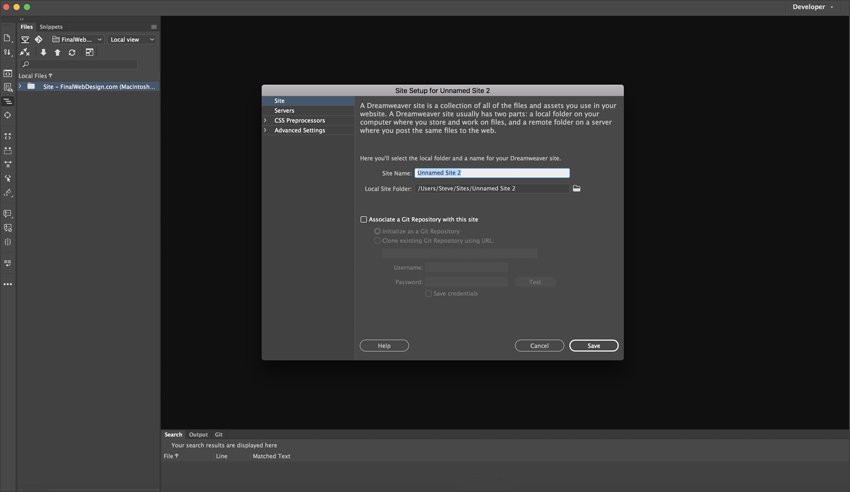Screen dimensions: 850x492
Task: Click the Put files up-arrow icon
Action: point(57,53)
